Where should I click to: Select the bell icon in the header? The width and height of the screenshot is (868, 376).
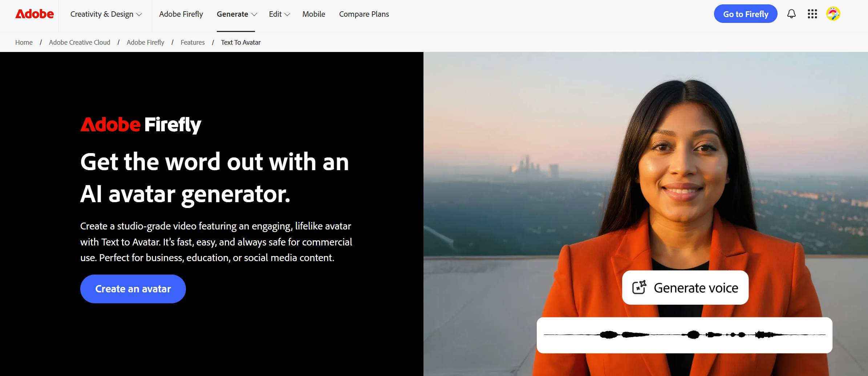pos(791,14)
